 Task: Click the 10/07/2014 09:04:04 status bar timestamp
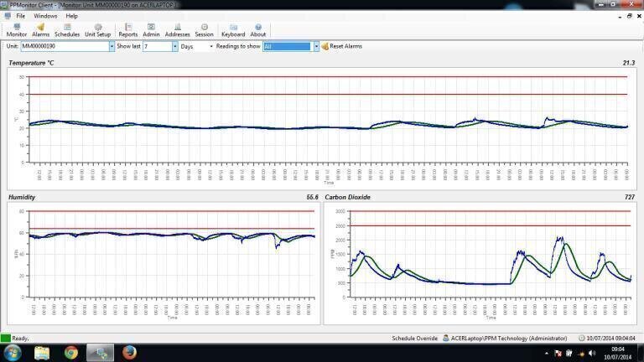610,339
